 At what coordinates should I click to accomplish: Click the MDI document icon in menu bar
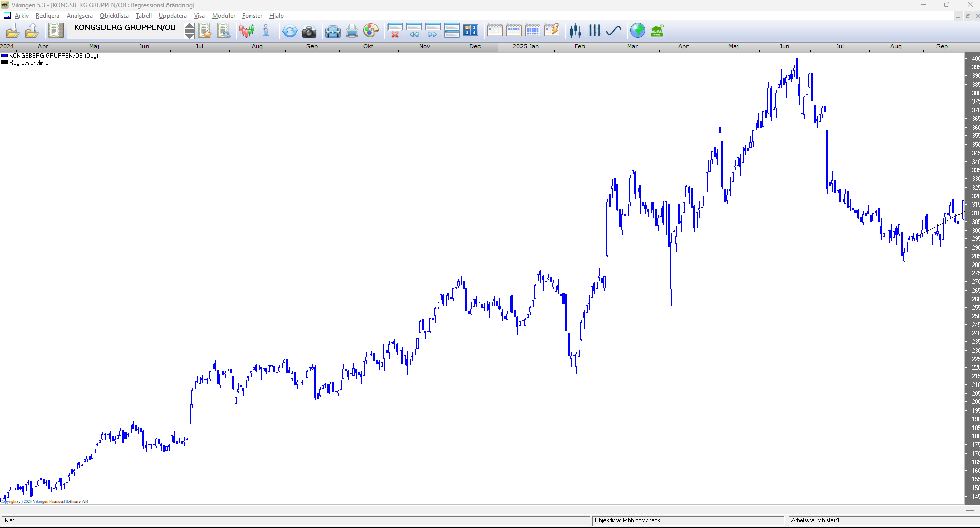pos(7,16)
